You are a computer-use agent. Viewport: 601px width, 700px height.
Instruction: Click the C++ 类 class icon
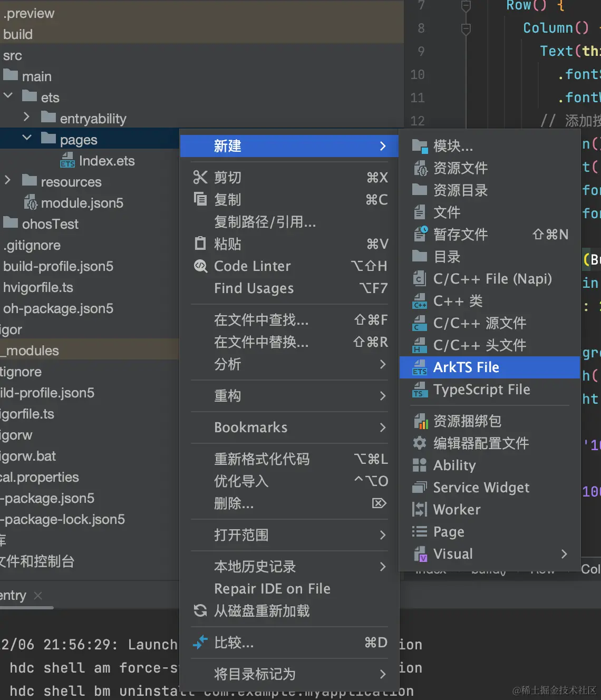click(420, 300)
